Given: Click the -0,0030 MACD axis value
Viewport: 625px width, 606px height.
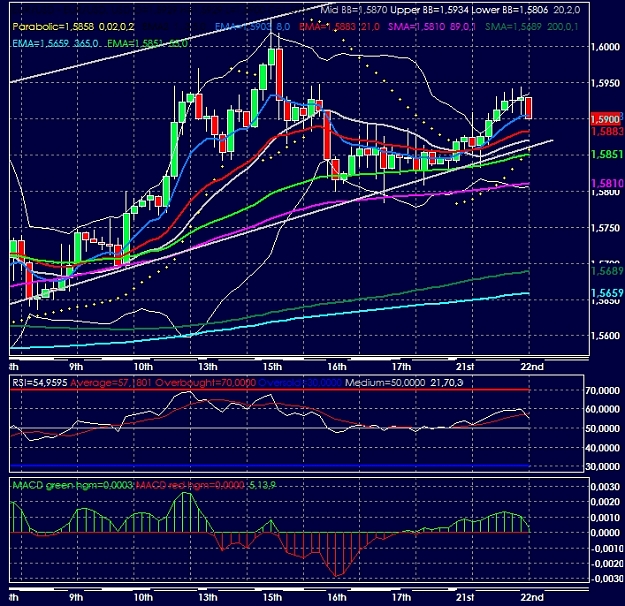Looking at the screenshot, I should [605, 578].
